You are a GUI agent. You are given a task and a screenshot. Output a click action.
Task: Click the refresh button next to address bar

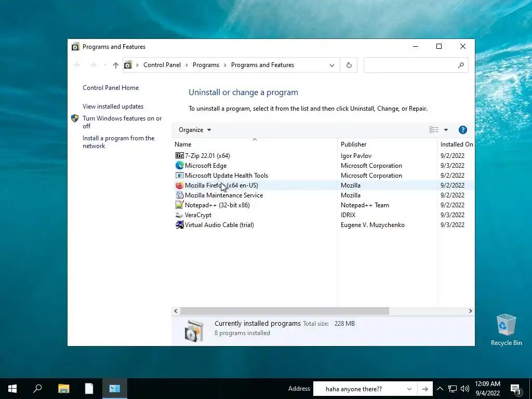tap(349, 65)
